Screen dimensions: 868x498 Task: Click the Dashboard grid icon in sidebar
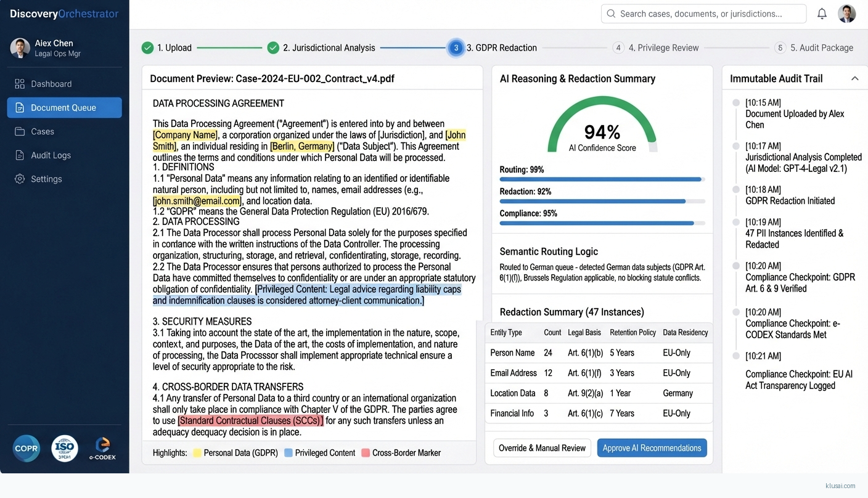point(20,84)
